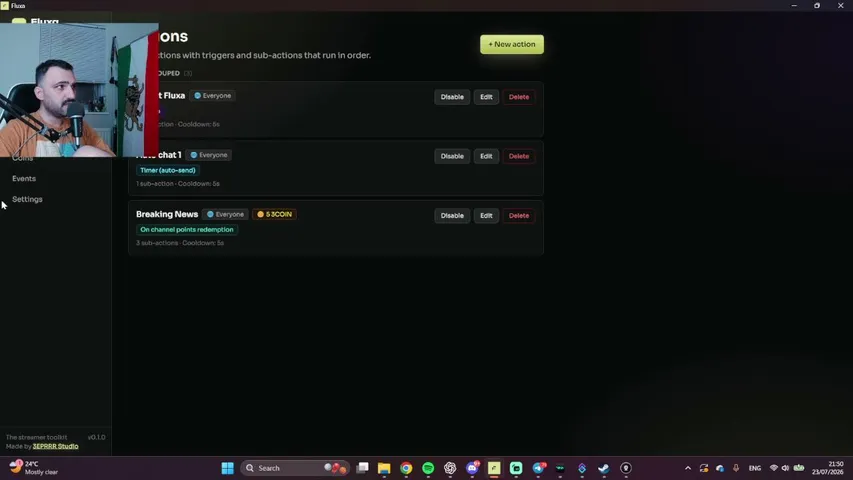Click the v0.1.0 version label
853x480 pixels.
[x=96, y=437]
